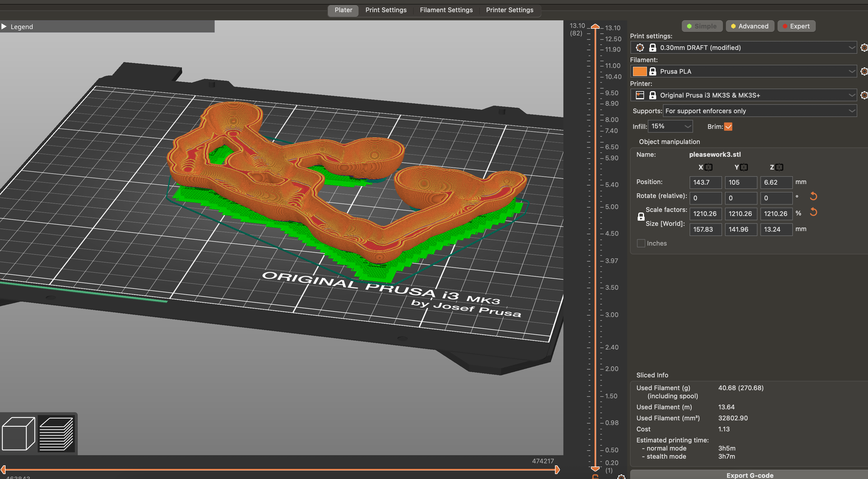Open the Supports dropdown
The image size is (868, 479).
[x=759, y=111]
